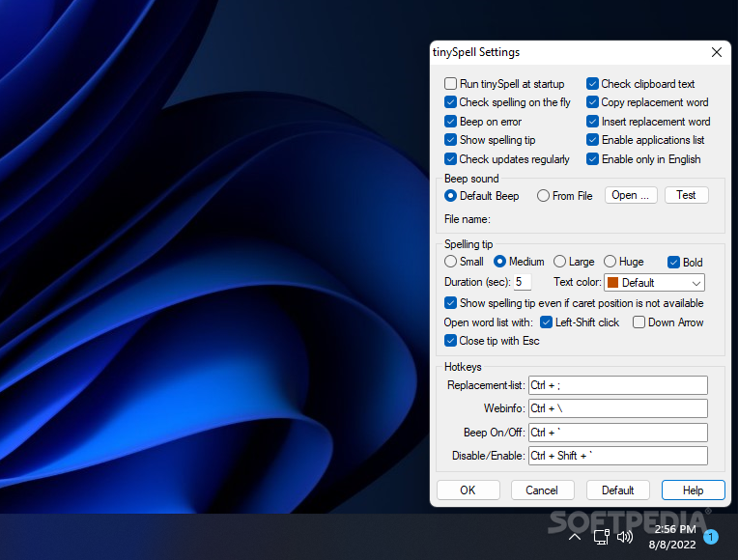Open Help for tinySpell settings
This screenshot has width=738, height=560.
693,490
